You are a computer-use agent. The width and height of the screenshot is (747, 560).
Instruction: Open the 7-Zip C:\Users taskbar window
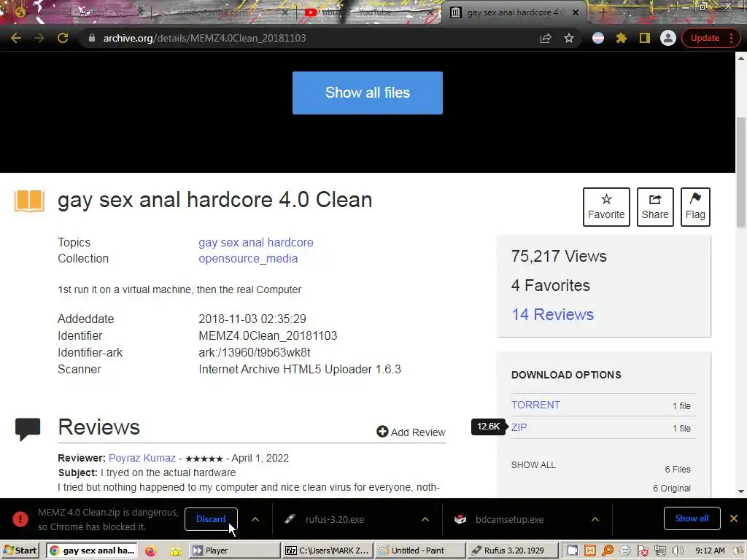(x=328, y=551)
